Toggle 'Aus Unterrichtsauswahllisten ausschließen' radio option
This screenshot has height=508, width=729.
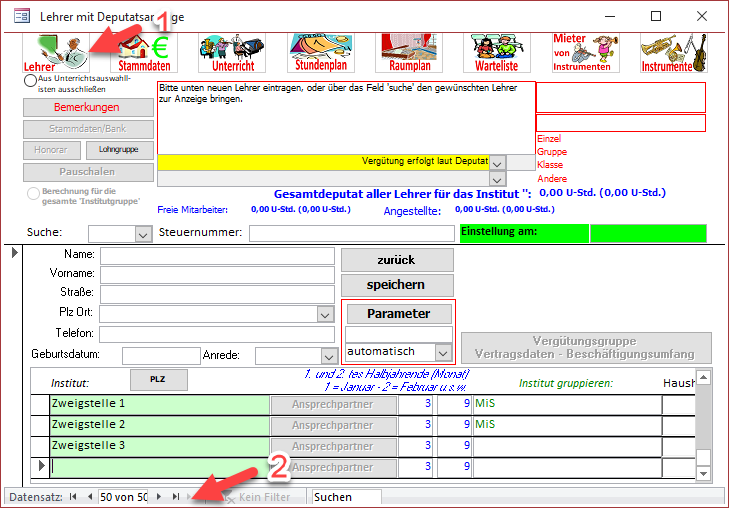point(30,80)
